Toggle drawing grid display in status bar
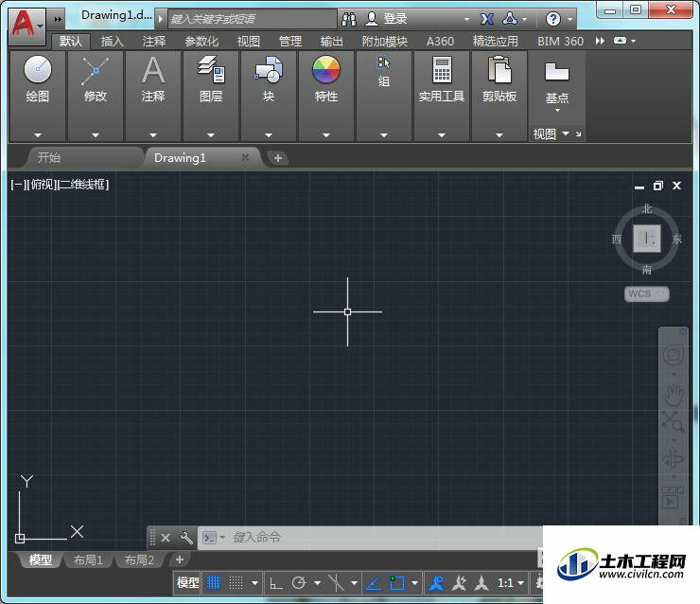Viewport: 700px width, 604px height. (x=214, y=582)
